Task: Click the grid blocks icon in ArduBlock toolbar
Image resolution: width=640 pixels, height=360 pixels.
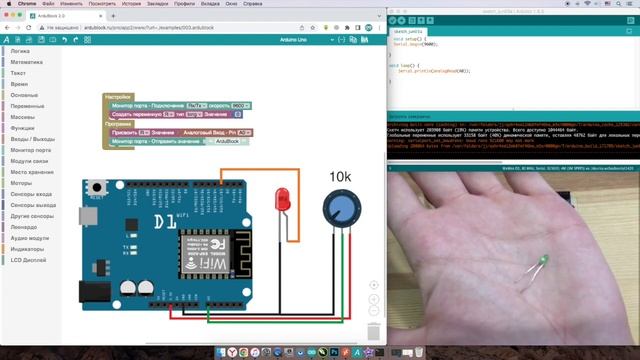Action: [87, 40]
